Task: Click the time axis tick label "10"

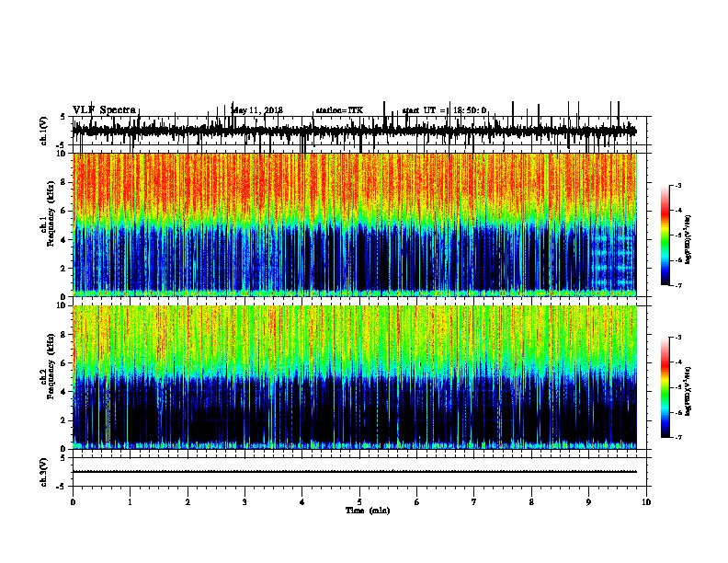Action: 646,502
